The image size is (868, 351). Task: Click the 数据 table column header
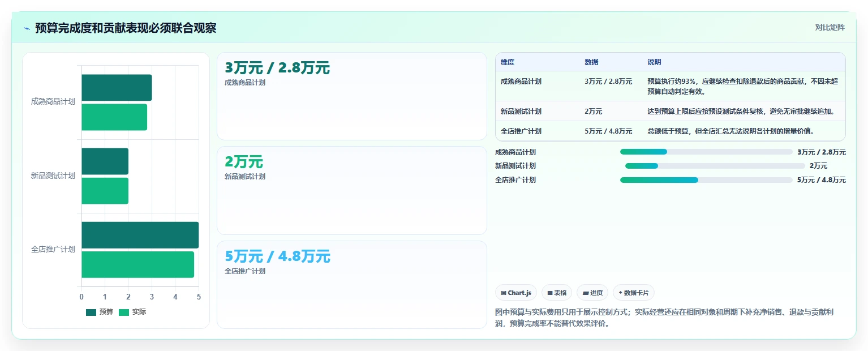coord(591,62)
